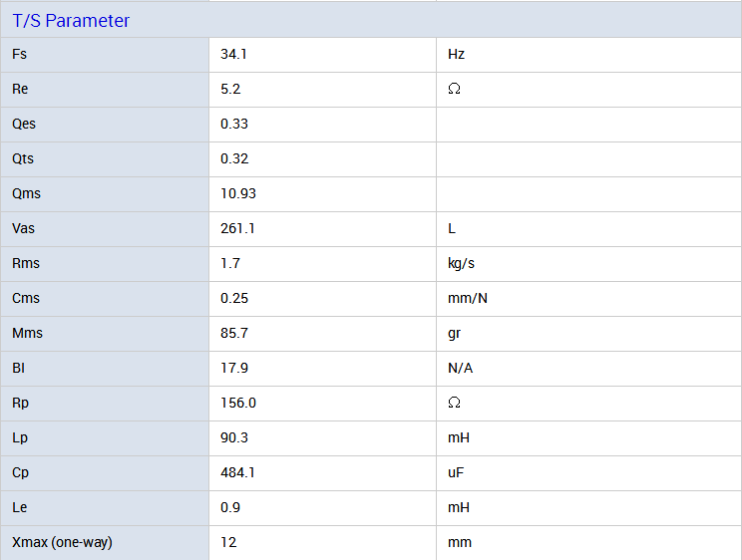
Task: Select the Cms value 0.25
Action: (x=234, y=298)
